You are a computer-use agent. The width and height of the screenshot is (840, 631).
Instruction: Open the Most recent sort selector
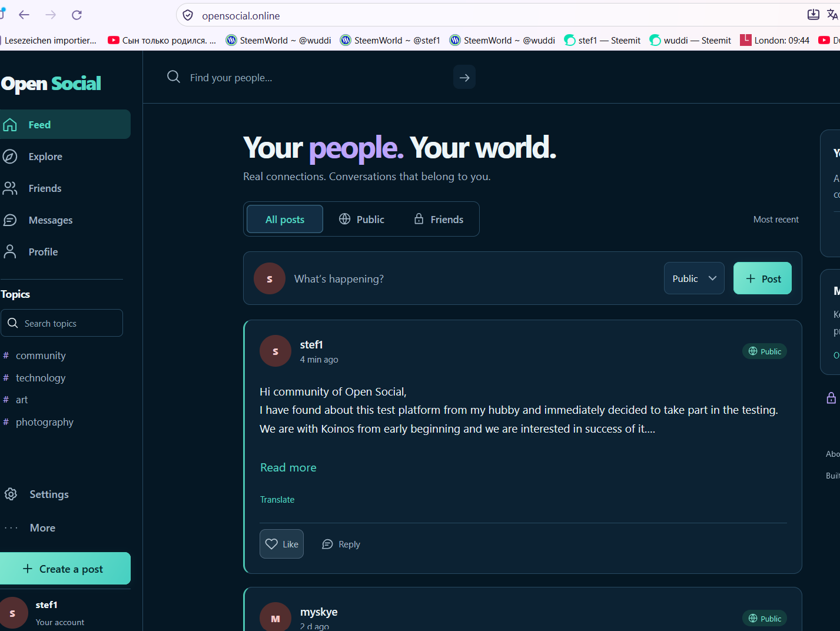point(776,220)
